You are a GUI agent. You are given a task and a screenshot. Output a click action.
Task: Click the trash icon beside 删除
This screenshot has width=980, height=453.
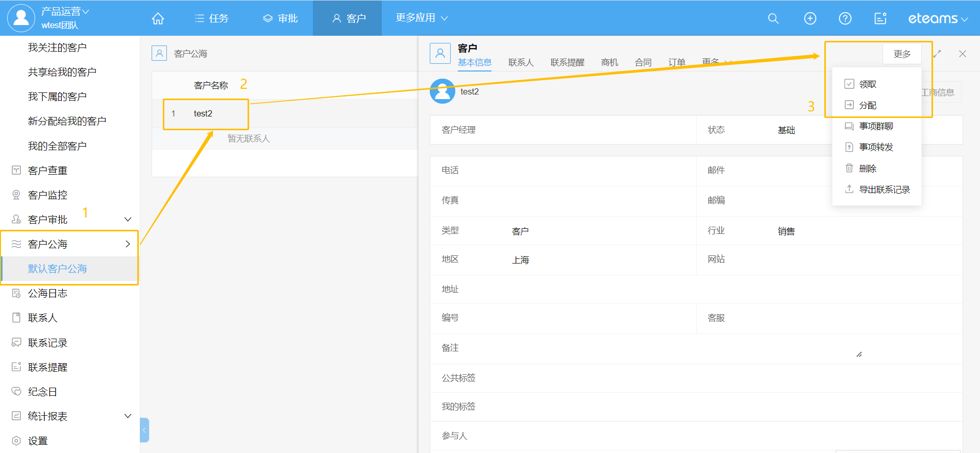[x=849, y=168]
